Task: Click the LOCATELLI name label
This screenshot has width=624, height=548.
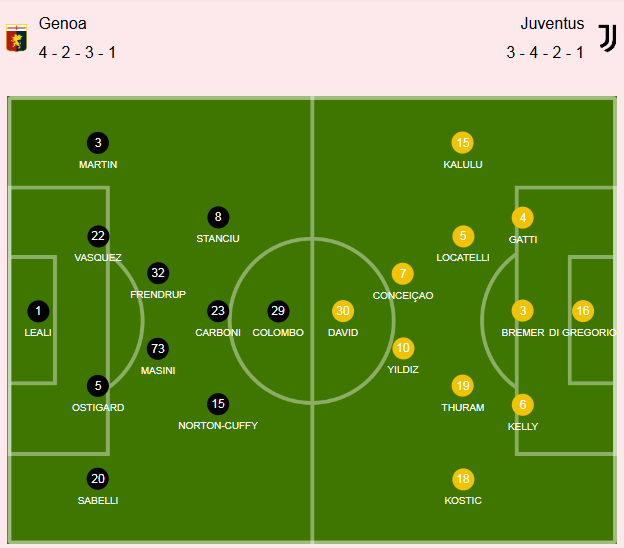Action: (x=463, y=258)
